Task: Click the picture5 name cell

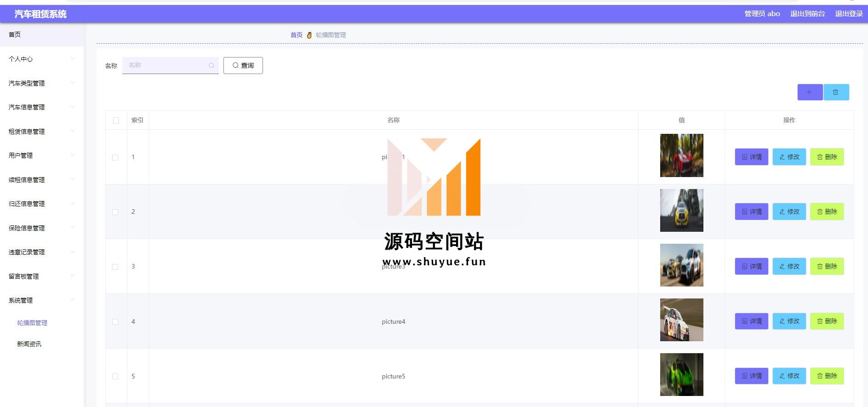Action: pyautogui.click(x=394, y=376)
